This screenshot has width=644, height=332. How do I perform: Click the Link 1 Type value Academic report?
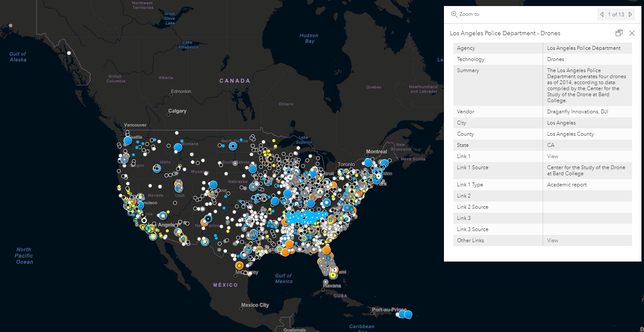click(x=567, y=185)
